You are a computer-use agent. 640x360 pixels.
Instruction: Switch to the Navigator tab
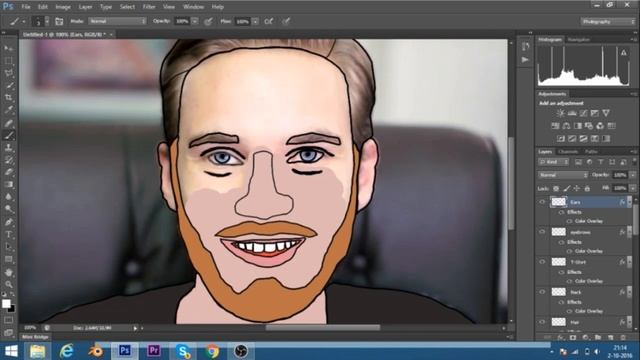click(579, 40)
